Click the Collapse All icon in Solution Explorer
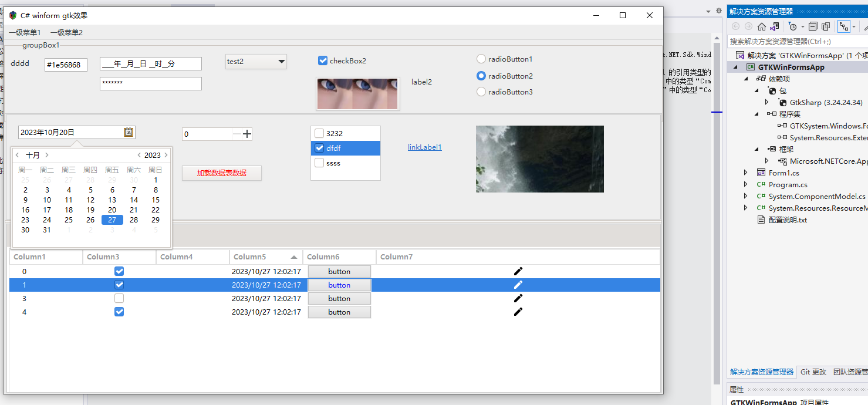The height and width of the screenshot is (405, 868). click(813, 26)
